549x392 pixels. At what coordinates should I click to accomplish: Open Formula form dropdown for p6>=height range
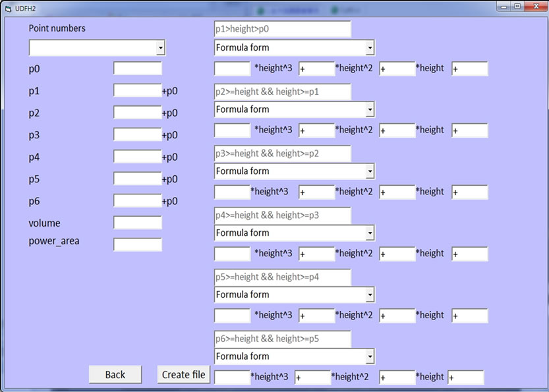tap(370, 356)
